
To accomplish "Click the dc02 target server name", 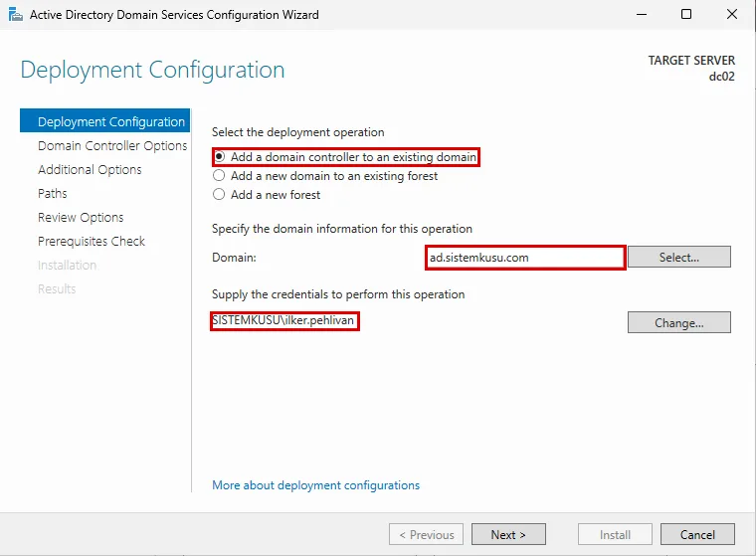I will 722,77.
